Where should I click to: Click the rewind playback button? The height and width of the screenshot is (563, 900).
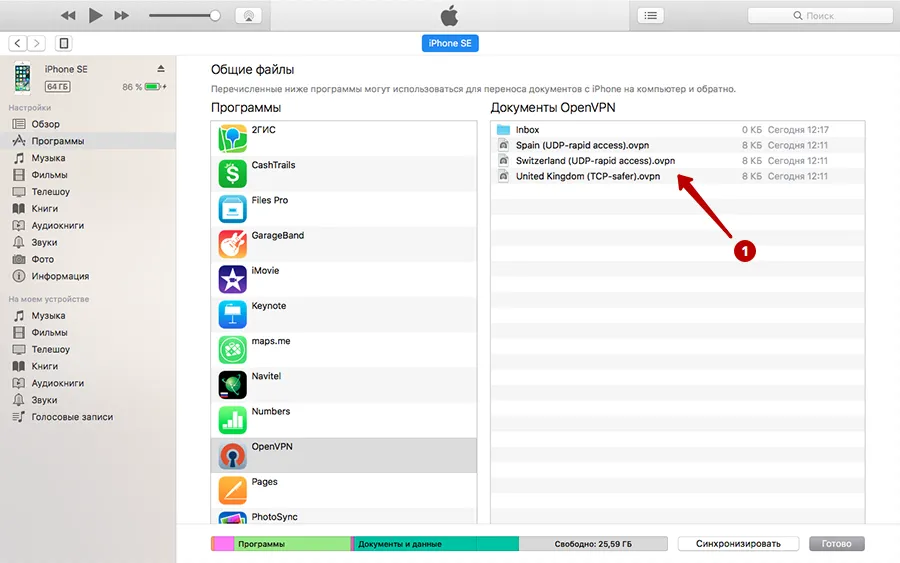[68, 15]
